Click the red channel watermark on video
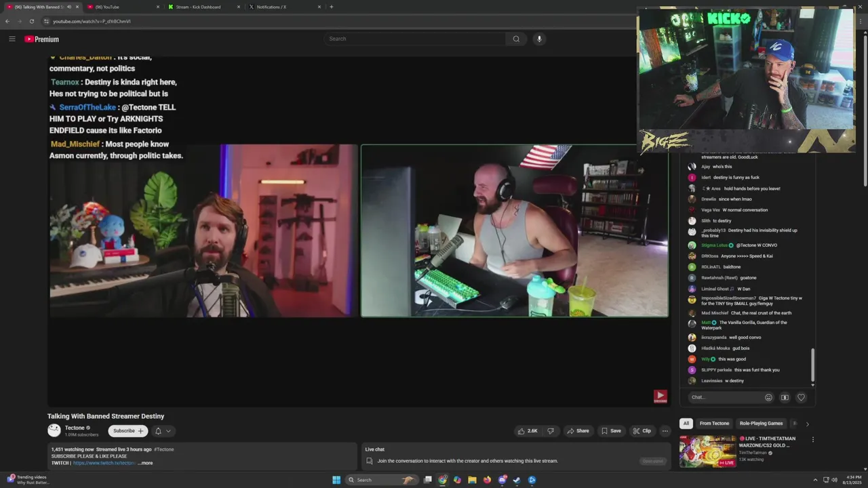This screenshot has width=868, height=488. 660,396
